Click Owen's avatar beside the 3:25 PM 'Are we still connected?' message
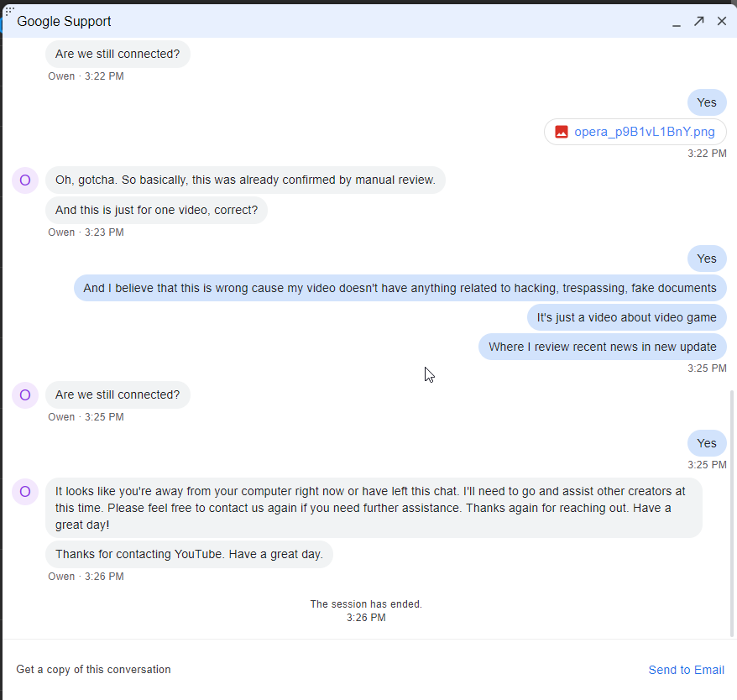 [25, 394]
